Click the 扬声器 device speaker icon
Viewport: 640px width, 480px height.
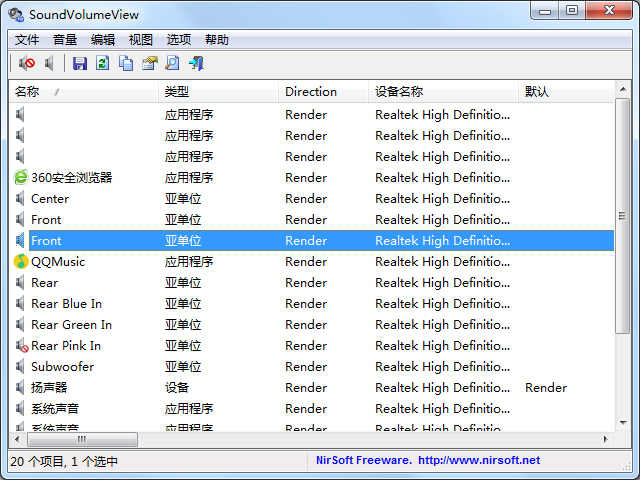pyautogui.click(x=20, y=387)
